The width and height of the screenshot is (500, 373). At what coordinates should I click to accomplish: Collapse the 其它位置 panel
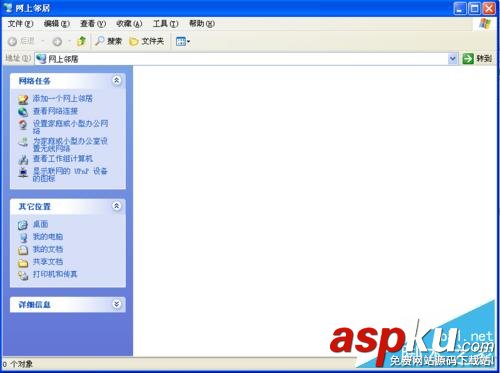[117, 206]
